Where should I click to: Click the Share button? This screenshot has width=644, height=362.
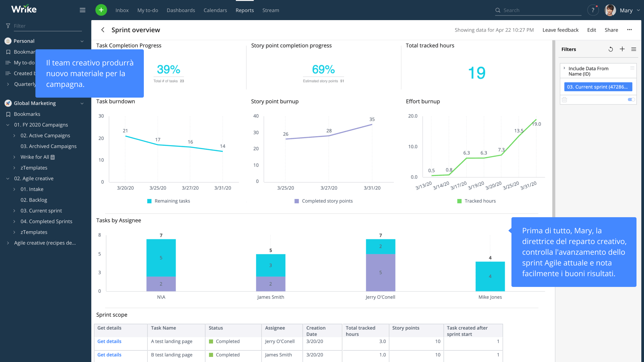coord(611,30)
